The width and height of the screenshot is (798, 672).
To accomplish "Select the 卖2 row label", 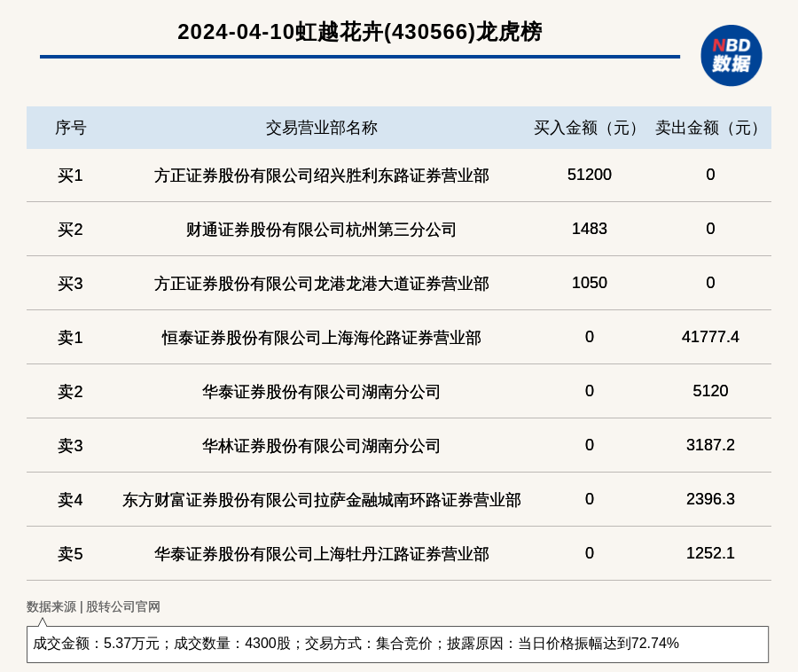I will 70,392.
